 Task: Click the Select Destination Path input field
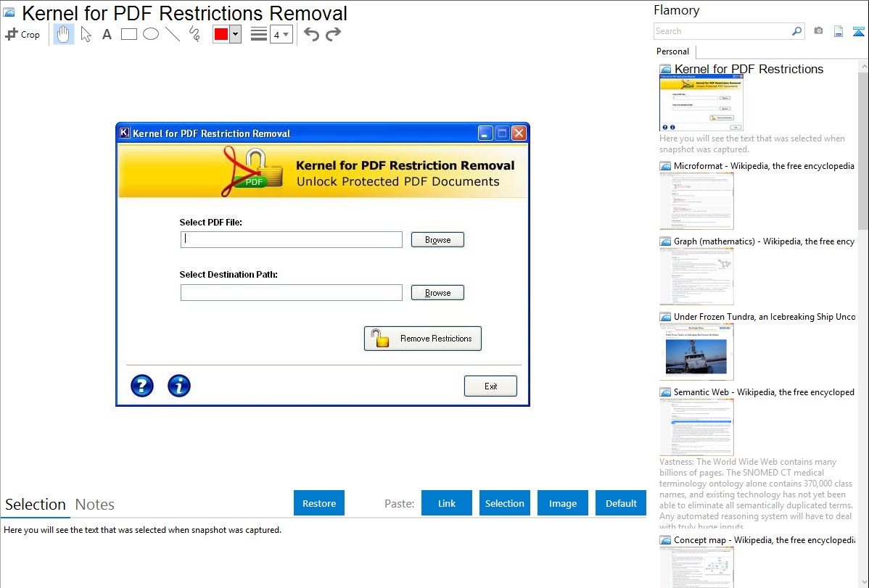(x=292, y=293)
